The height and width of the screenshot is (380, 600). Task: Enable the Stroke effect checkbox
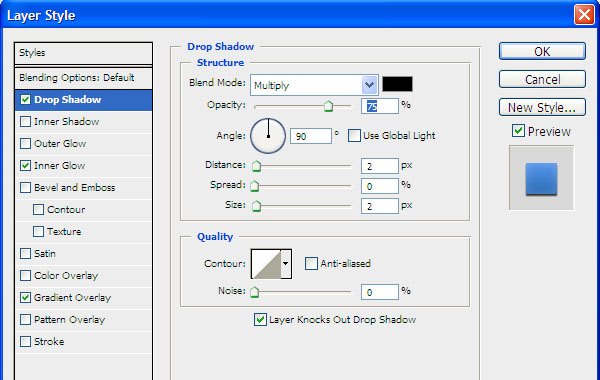pyautogui.click(x=25, y=341)
